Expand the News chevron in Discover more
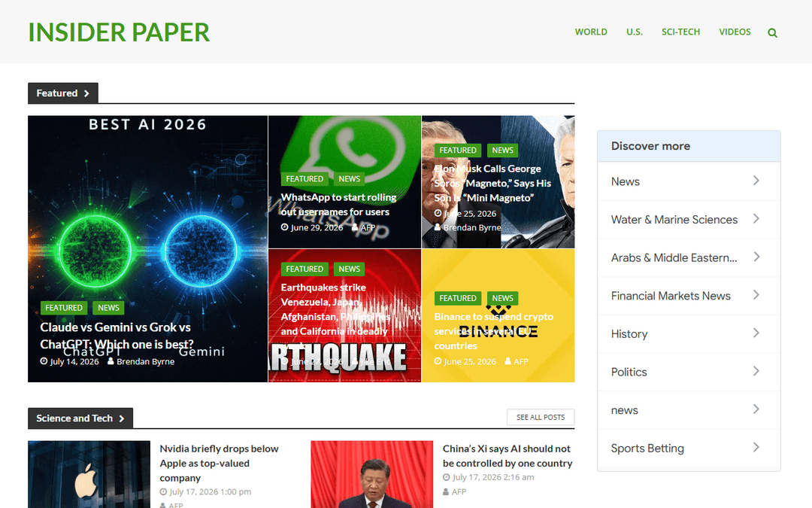Screen dimensions: 812x508 pos(756,181)
